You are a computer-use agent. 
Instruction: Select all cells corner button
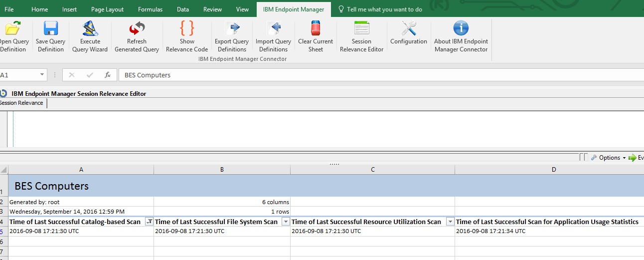pyautogui.click(x=4, y=170)
